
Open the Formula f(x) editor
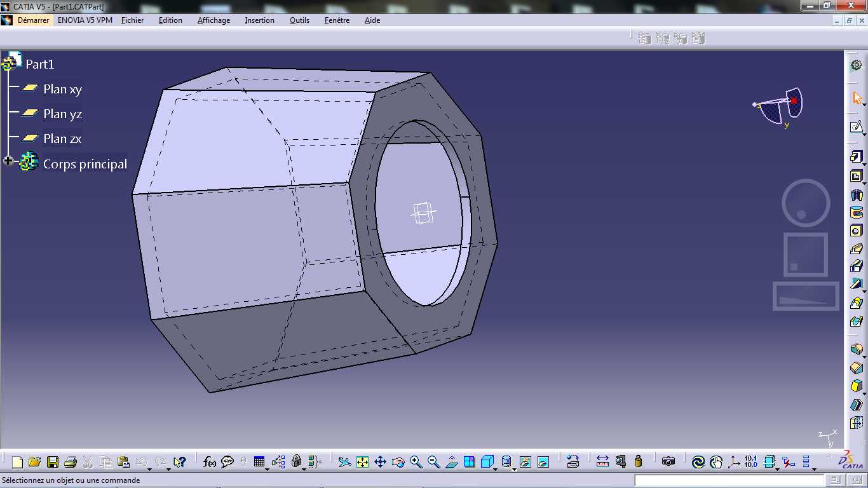point(210,462)
